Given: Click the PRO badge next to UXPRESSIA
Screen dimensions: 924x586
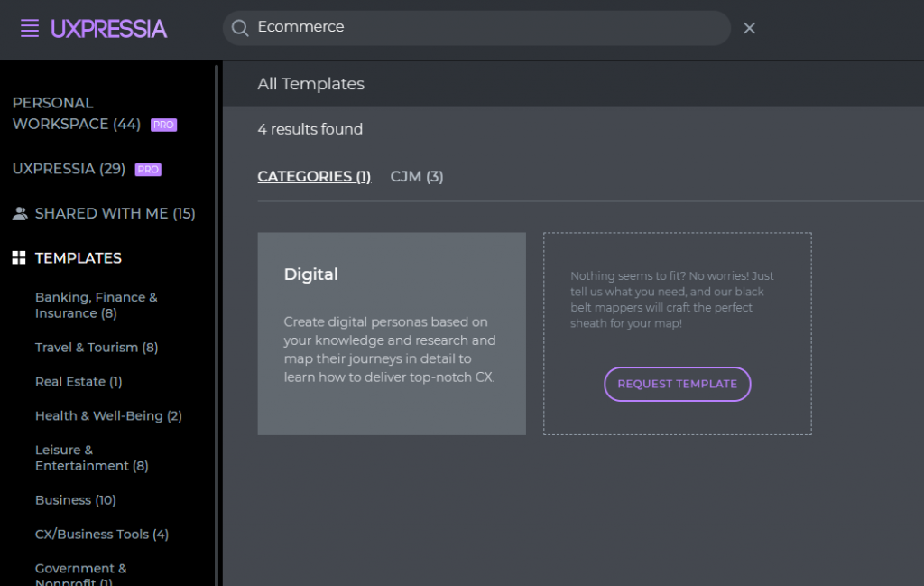Looking at the screenshot, I should 148,169.
